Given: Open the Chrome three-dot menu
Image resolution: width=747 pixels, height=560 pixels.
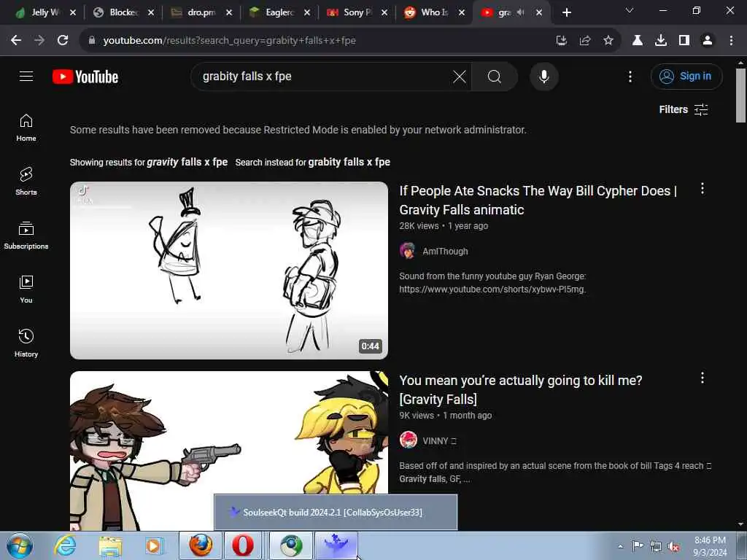Looking at the screenshot, I should (x=731, y=41).
